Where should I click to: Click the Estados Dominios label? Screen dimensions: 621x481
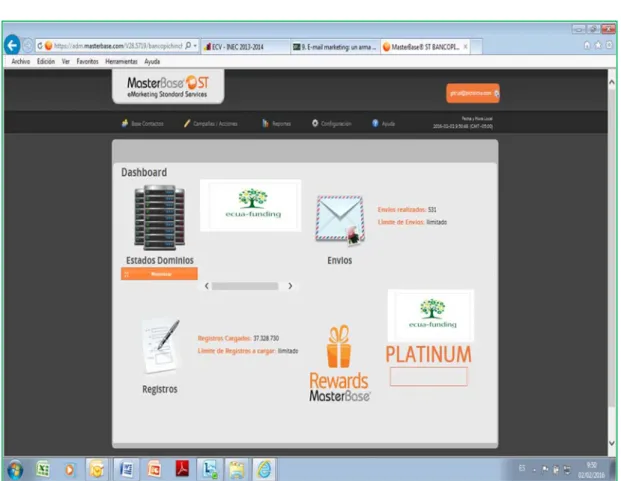[x=160, y=260]
